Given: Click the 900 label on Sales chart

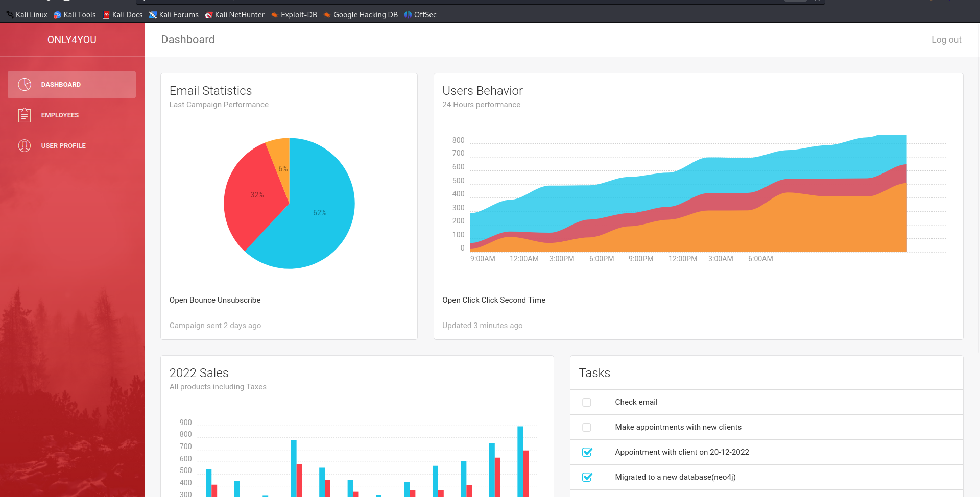Looking at the screenshot, I should click(x=185, y=423).
